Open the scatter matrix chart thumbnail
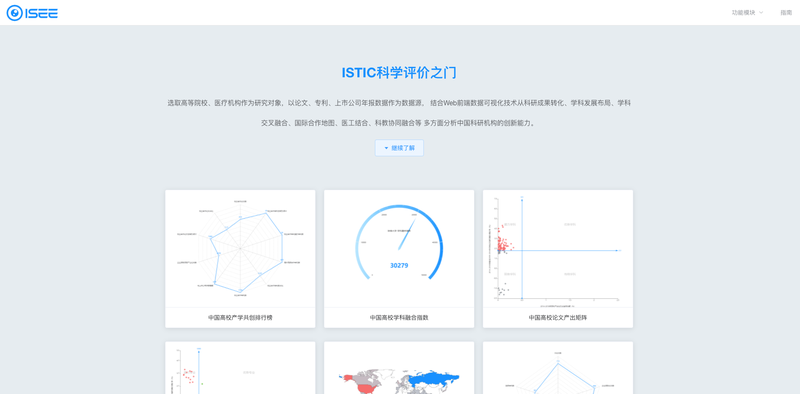The image size is (800, 394). click(x=558, y=249)
